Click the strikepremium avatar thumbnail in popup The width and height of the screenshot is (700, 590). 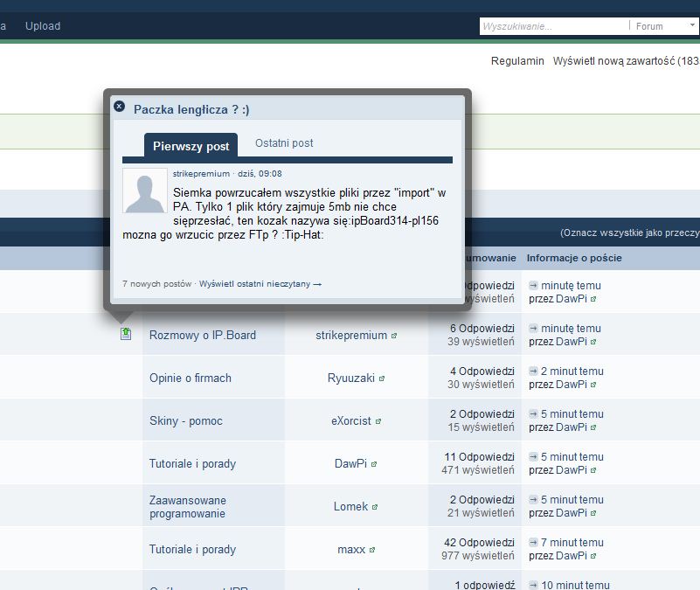click(145, 191)
